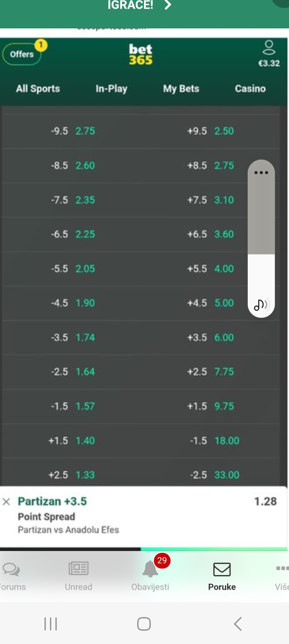Open the Unread newspaper icon
The height and width of the screenshot is (644, 289).
click(x=78, y=568)
